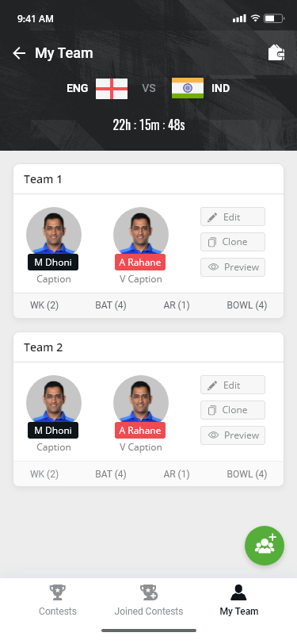The height and width of the screenshot is (644, 297).
Task: Go back using the arrow icon
Action: 19,53
